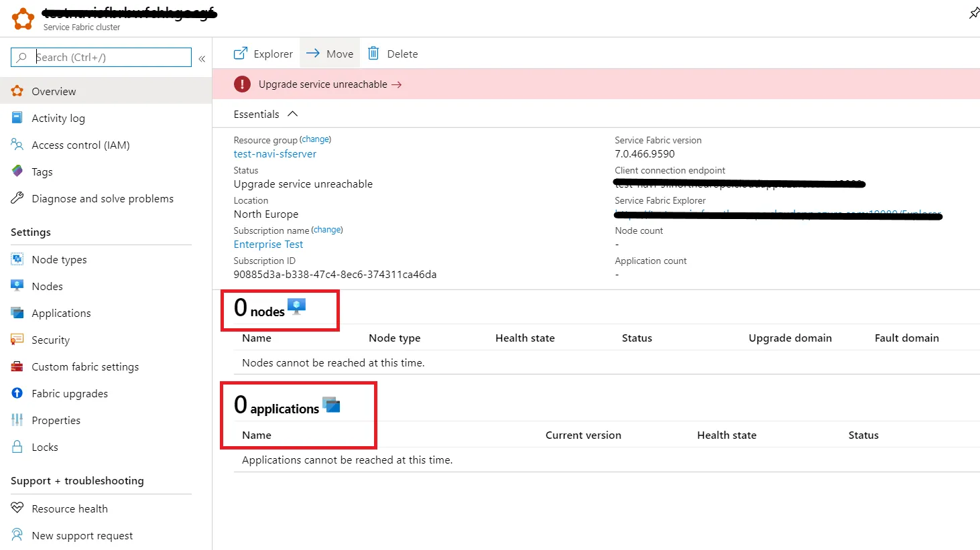This screenshot has width=980, height=550.
Task: Select the North Europe location text
Action: (266, 214)
